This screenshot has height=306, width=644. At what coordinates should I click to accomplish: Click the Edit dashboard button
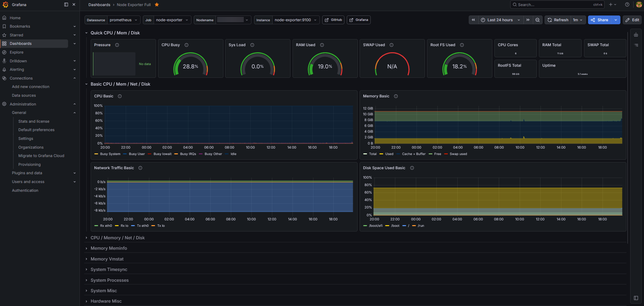click(632, 20)
